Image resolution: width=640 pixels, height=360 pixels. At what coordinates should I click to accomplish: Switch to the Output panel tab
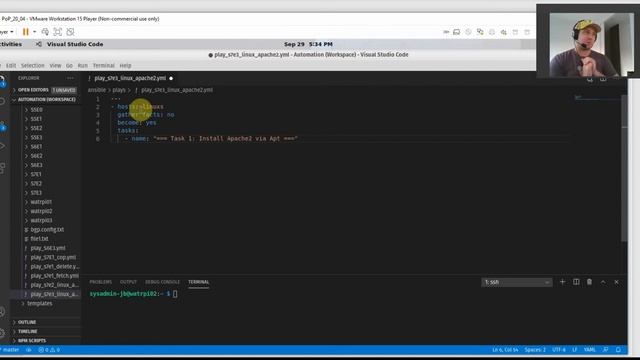128,282
